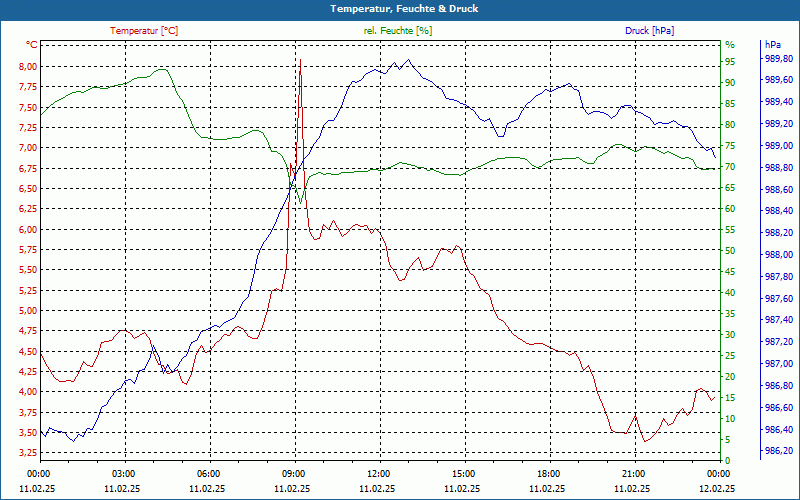Click the 95 humidity axis value

730,62
